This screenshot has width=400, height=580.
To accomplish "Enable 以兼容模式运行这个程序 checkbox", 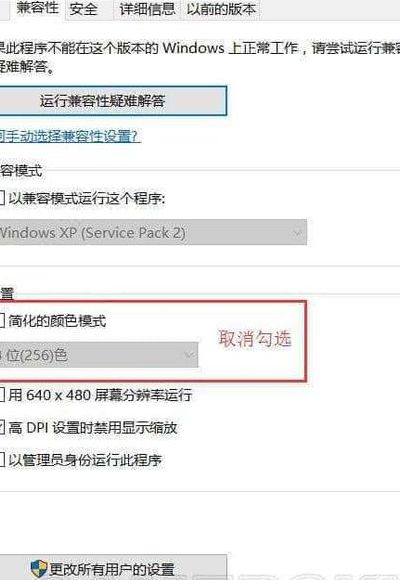I will [x=1, y=199].
